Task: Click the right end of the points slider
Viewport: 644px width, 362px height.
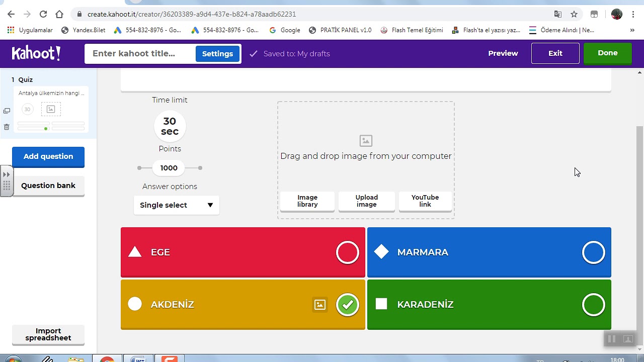Action: 200,168
